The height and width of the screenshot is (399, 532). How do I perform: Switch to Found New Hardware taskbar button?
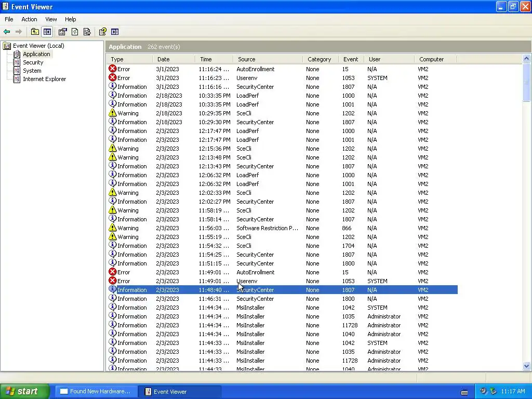pos(96,392)
